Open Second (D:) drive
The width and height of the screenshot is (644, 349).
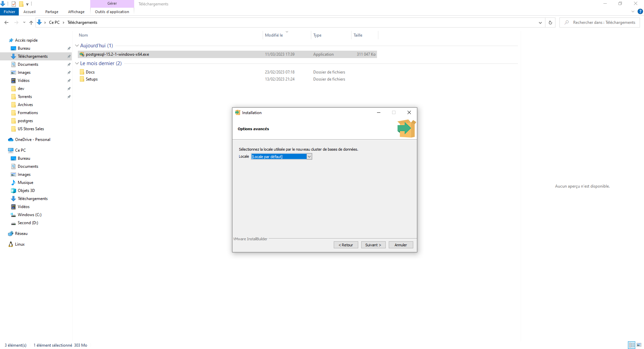click(28, 223)
